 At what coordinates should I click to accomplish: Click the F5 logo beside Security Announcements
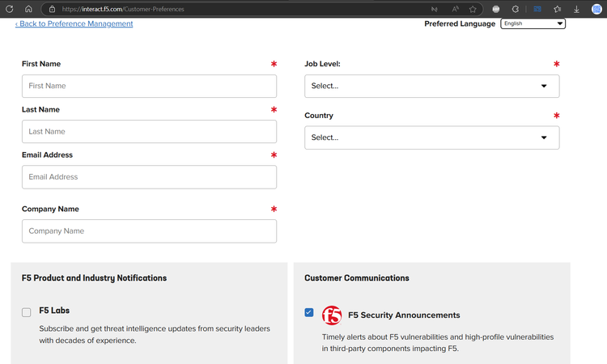[332, 315]
